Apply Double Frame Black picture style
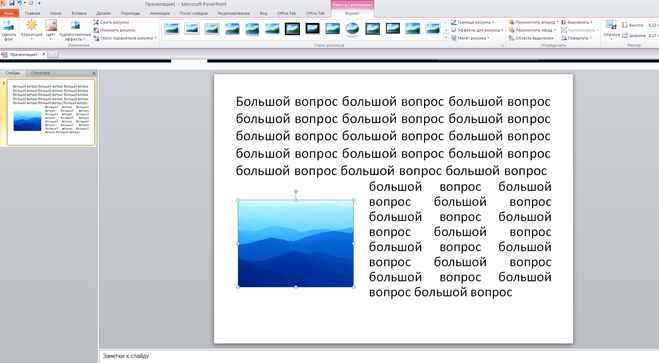Viewport: 659px width, 363px height. [293, 29]
